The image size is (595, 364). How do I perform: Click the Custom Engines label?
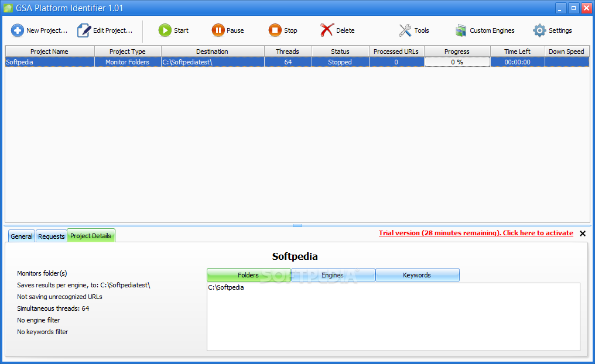click(492, 30)
